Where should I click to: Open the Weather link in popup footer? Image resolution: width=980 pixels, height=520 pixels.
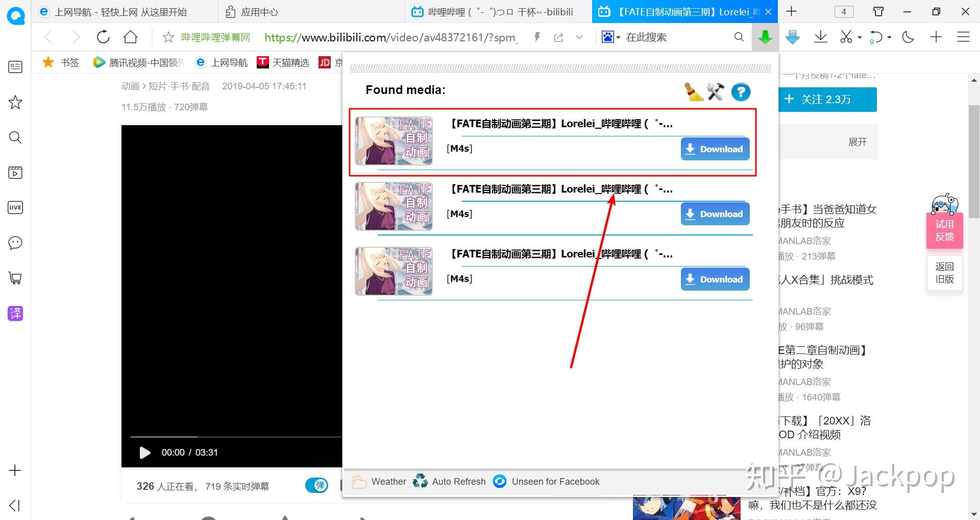pyautogui.click(x=379, y=481)
